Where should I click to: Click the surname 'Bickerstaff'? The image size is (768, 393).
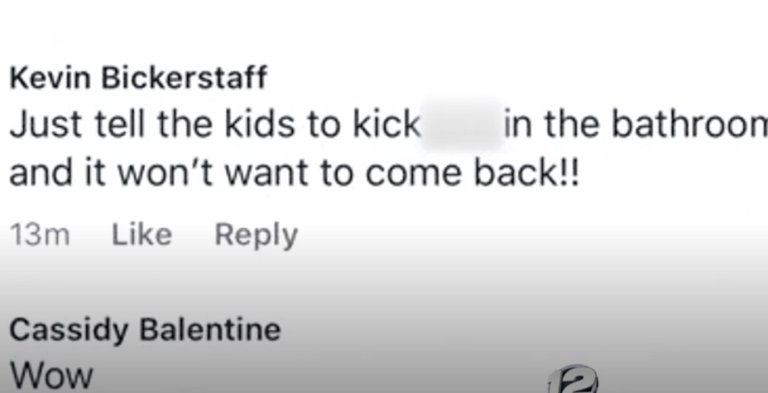(184, 78)
